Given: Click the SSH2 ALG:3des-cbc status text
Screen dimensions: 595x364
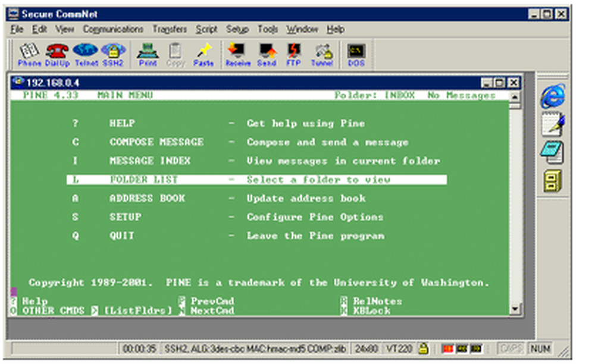Looking at the screenshot, I should (x=255, y=348).
